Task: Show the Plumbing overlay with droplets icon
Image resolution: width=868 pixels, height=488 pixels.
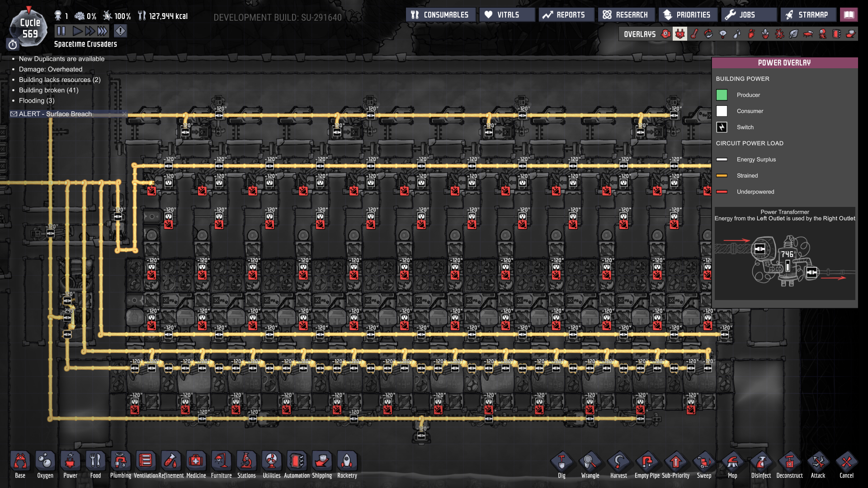Action: click(737, 34)
